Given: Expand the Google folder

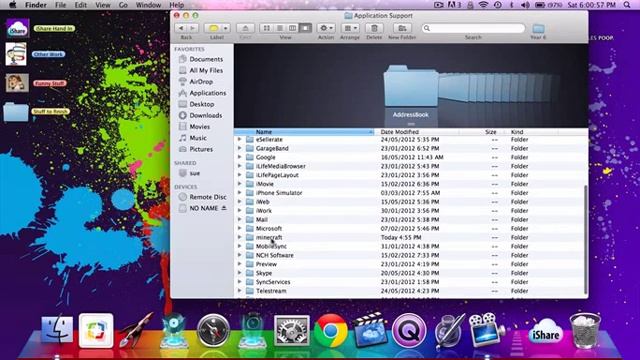Looking at the screenshot, I should [240, 157].
